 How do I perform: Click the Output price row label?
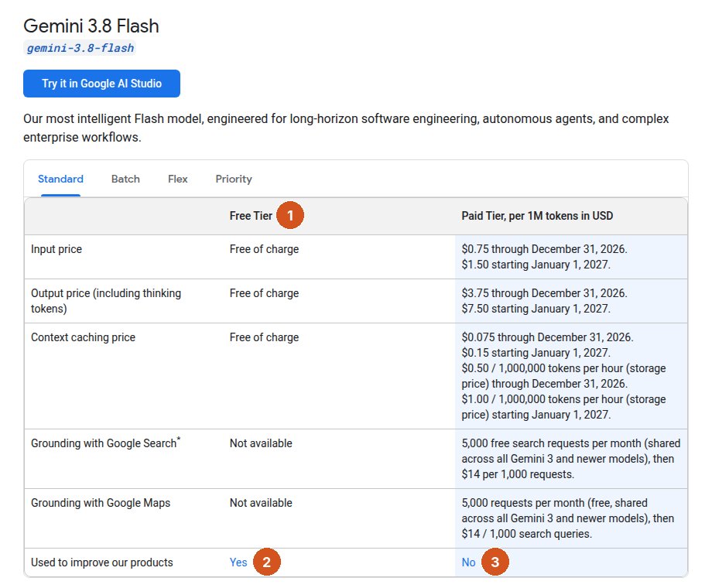click(x=106, y=301)
